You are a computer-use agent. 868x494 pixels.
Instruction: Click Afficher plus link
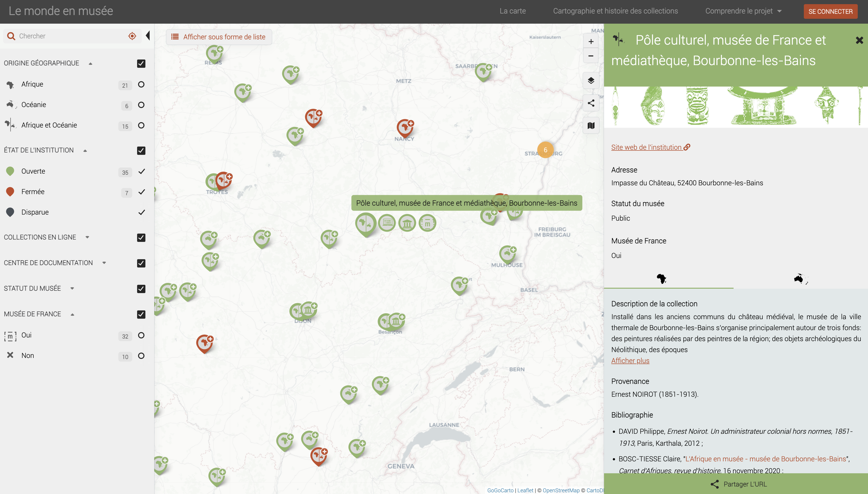point(630,361)
